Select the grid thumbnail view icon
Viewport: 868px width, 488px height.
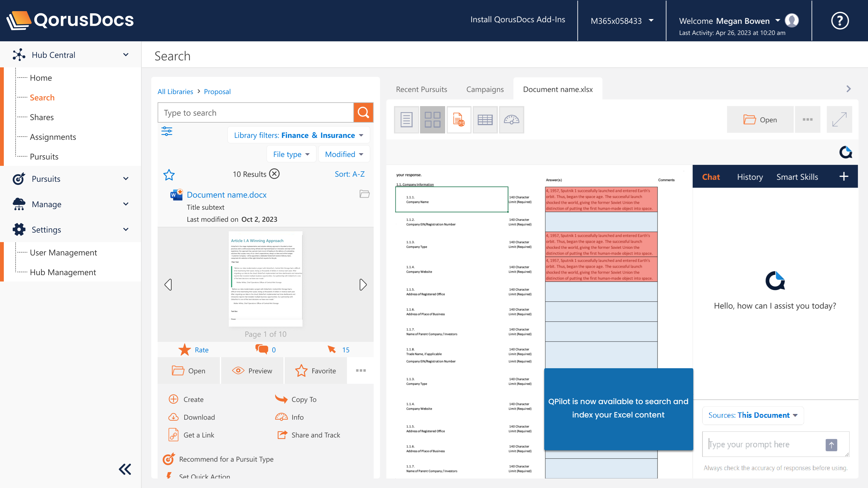432,120
